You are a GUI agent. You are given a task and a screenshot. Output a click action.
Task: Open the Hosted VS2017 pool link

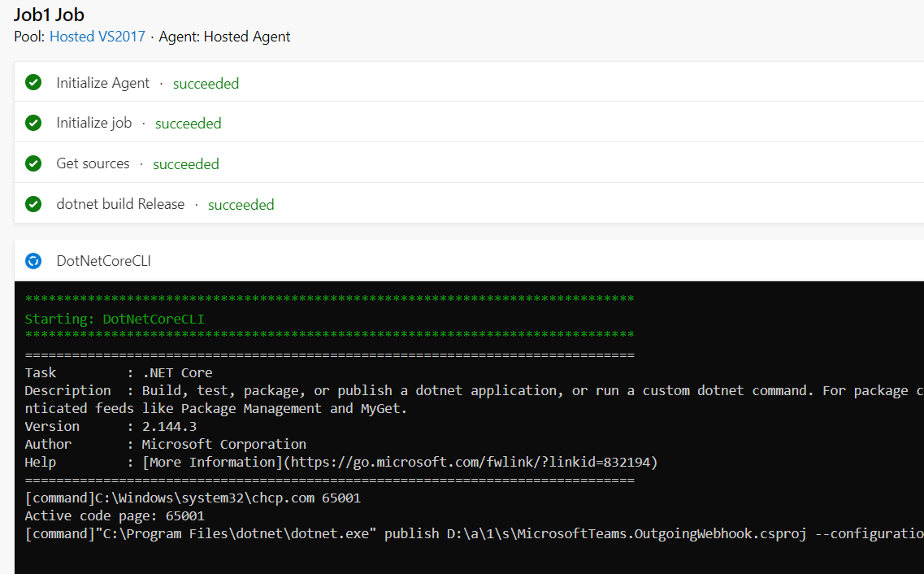pyautogui.click(x=97, y=37)
